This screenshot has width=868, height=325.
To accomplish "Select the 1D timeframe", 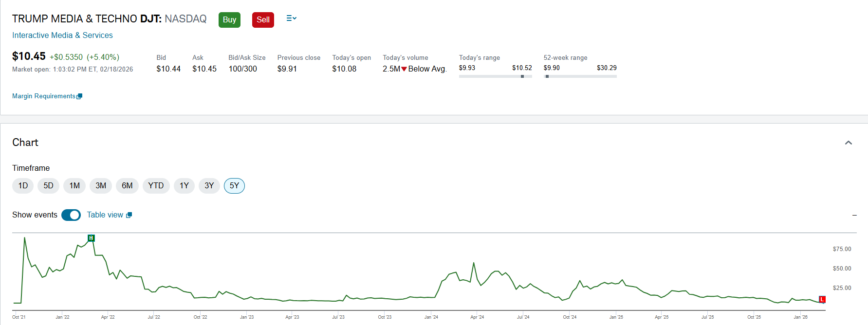I will pos(23,186).
